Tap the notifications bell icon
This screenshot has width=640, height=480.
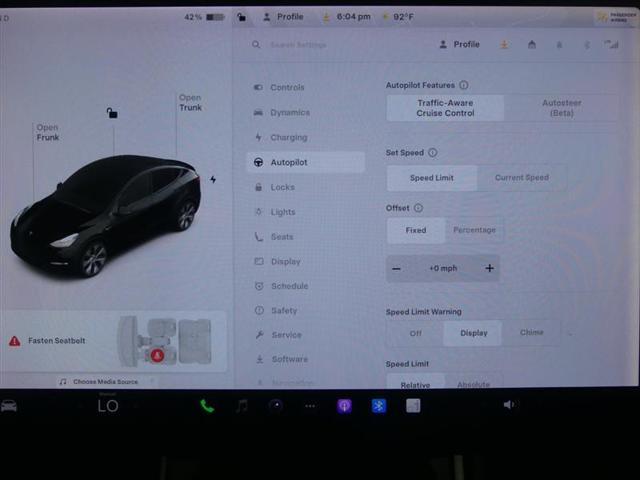559,45
